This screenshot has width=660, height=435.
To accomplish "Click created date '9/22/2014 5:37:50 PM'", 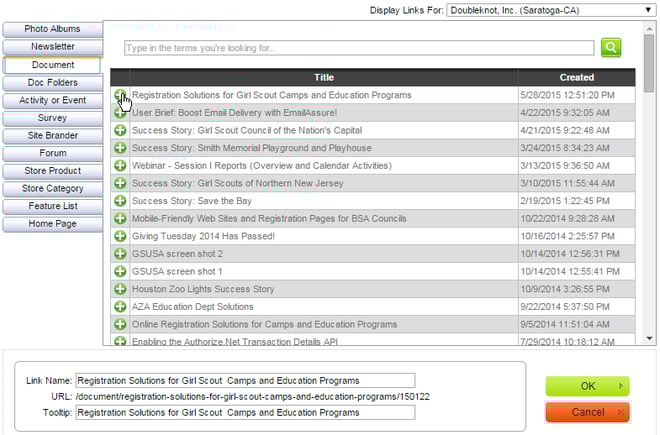I will pyautogui.click(x=565, y=307).
